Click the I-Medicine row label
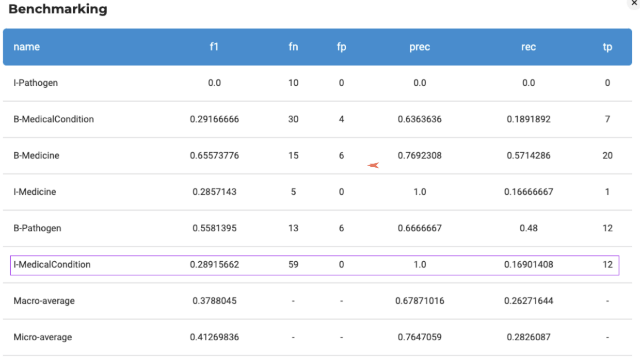Viewport: 640px width, 364px height. point(35,192)
